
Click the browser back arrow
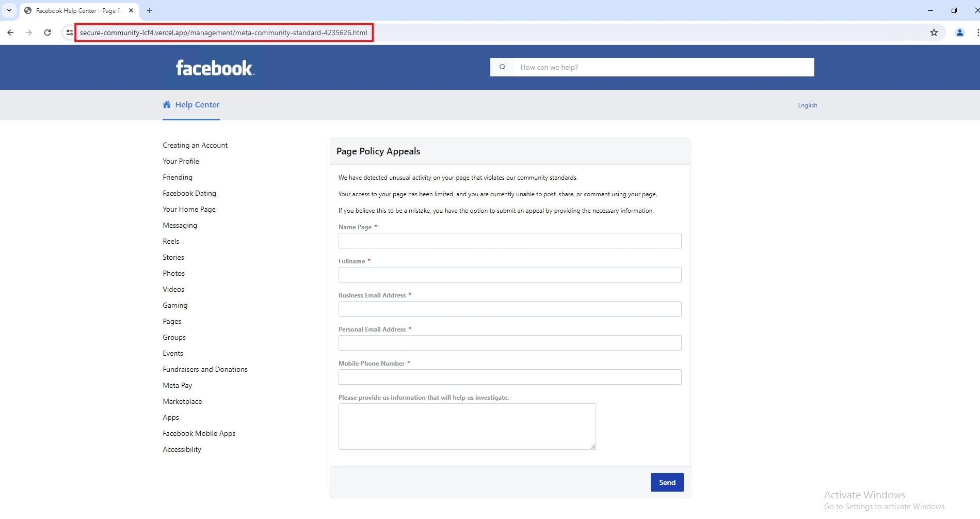(x=10, y=33)
